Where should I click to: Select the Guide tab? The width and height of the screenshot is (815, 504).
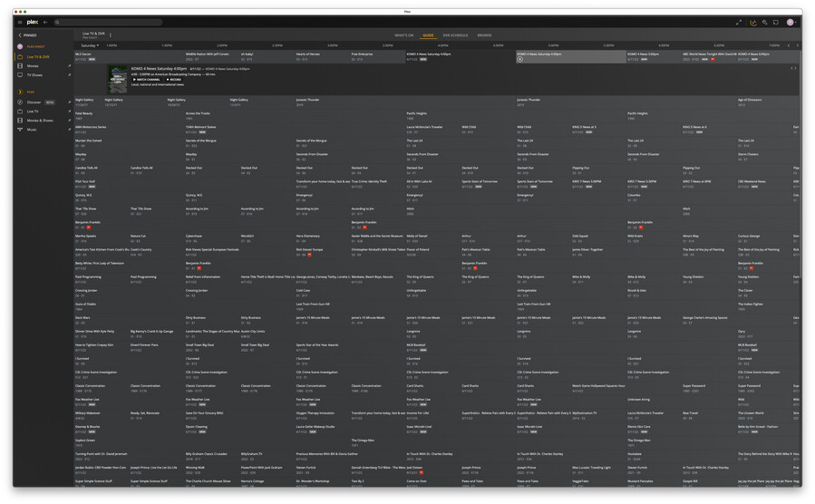(428, 35)
